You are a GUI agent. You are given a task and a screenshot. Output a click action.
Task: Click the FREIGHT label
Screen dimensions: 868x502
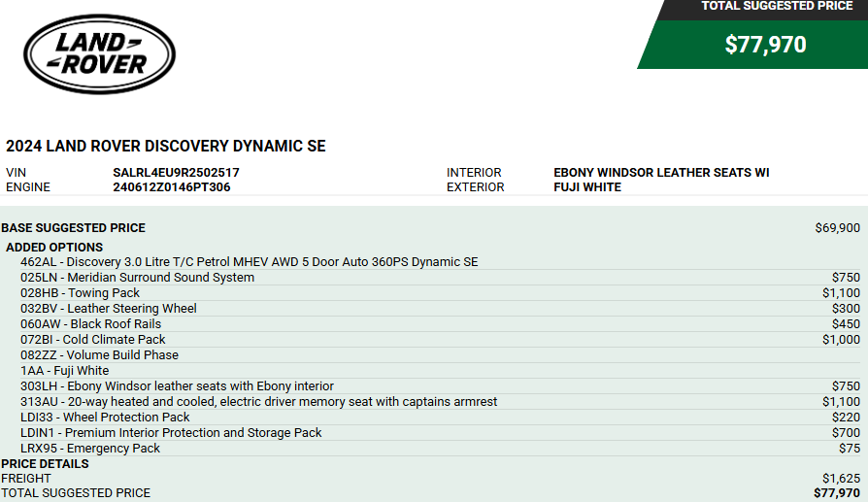(26, 478)
